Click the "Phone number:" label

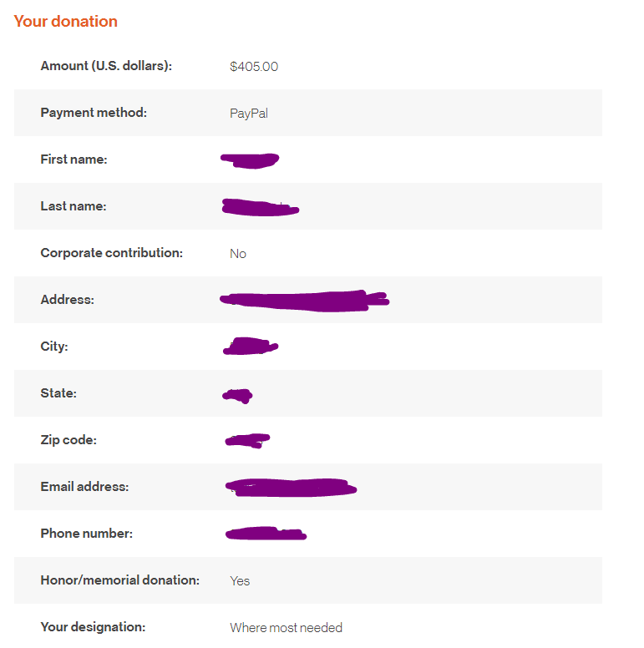tap(87, 534)
